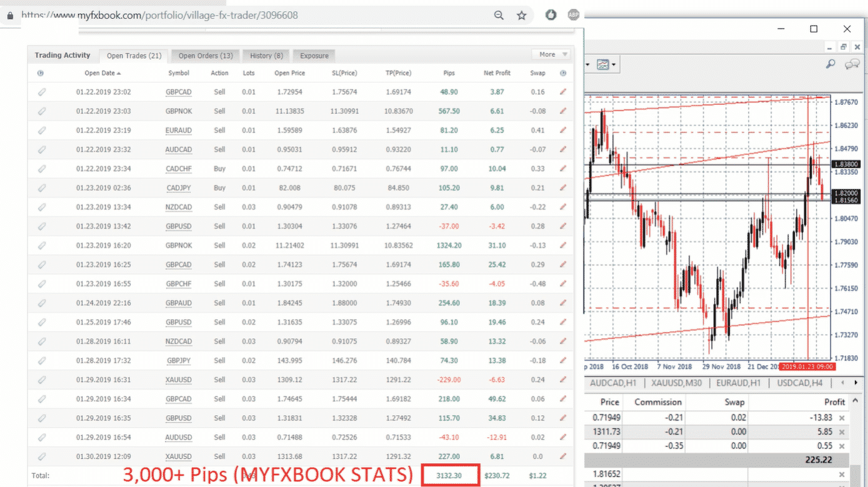The image size is (868, 487).
Task: Click the terminal scrollbar up arrow
Action: coord(856,401)
